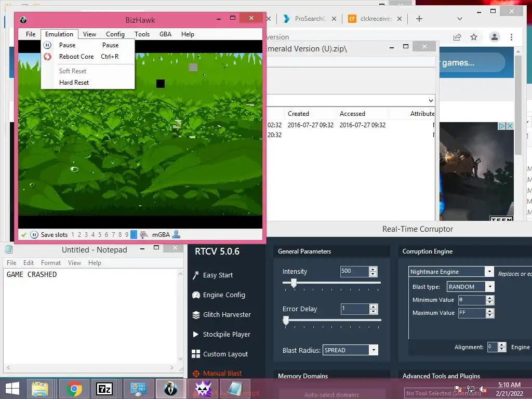The width and height of the screenshot is (532, 399).
Task: Open BizHawk File menu
Action: tap(31, 34)
